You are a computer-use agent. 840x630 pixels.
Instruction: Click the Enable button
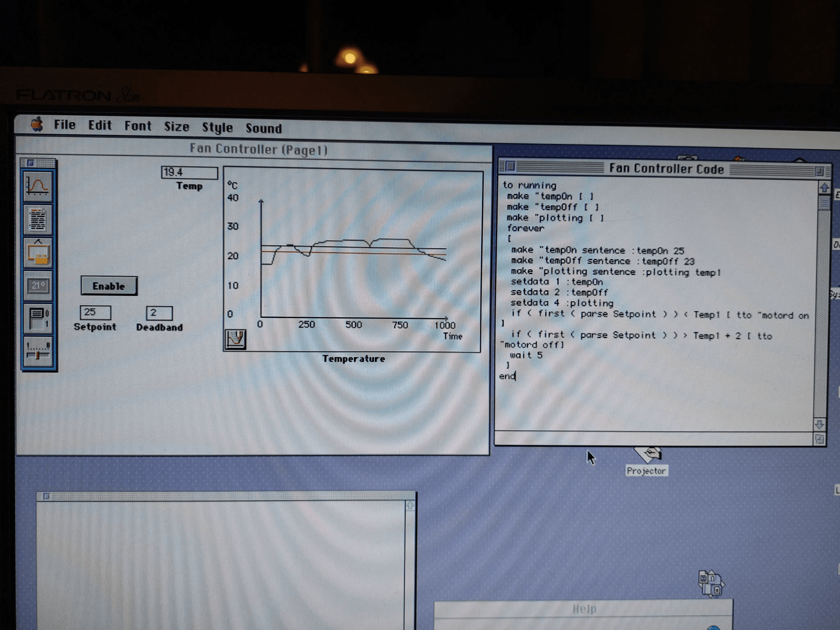109,286
